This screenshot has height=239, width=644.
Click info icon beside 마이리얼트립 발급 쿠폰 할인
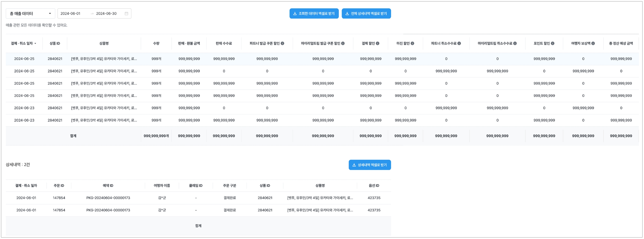pyautogui.click(x=343, y=44)
